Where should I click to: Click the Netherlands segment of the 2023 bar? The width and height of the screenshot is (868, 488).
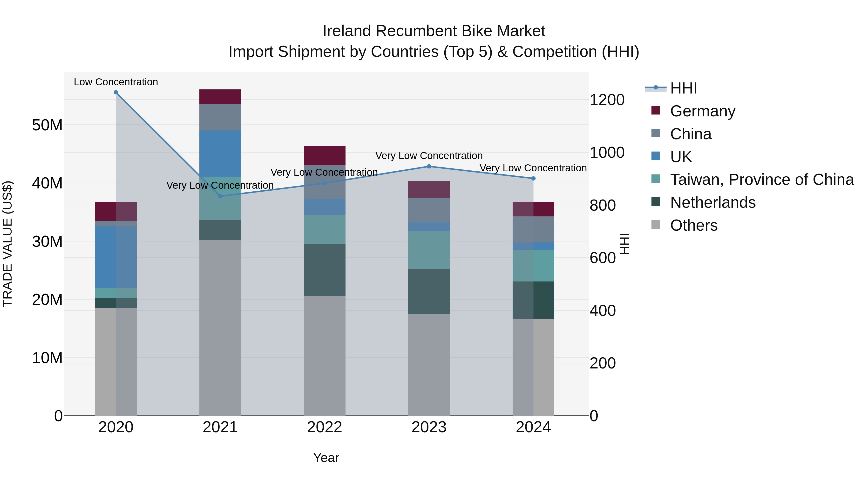[429, 292]
